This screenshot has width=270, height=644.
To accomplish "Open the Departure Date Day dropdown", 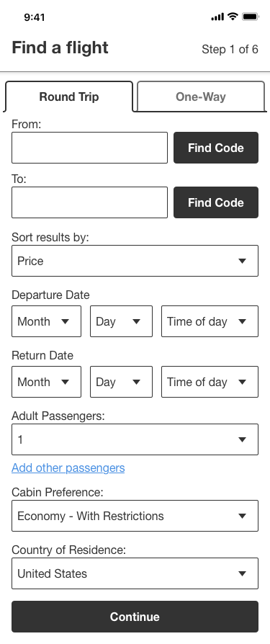I will pos(121,321).
